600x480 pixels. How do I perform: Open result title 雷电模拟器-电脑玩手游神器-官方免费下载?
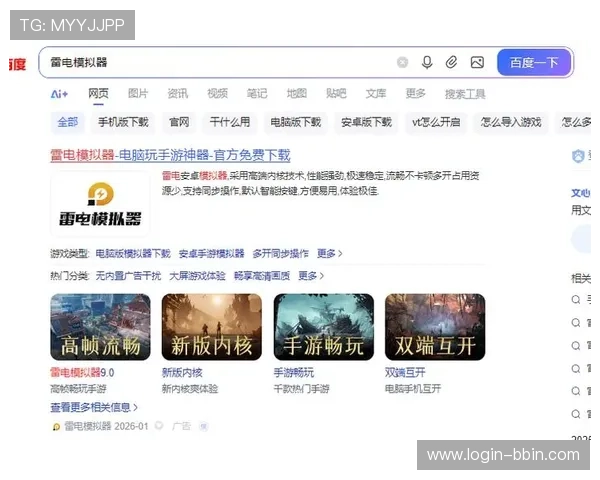(170, 155)
